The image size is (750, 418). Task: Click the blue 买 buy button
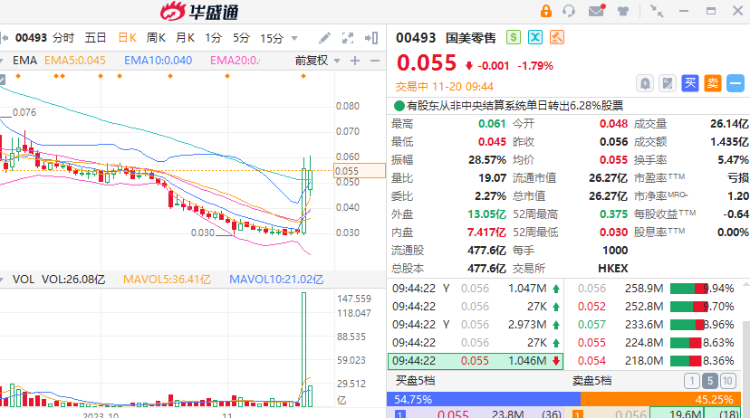[690, 84]
